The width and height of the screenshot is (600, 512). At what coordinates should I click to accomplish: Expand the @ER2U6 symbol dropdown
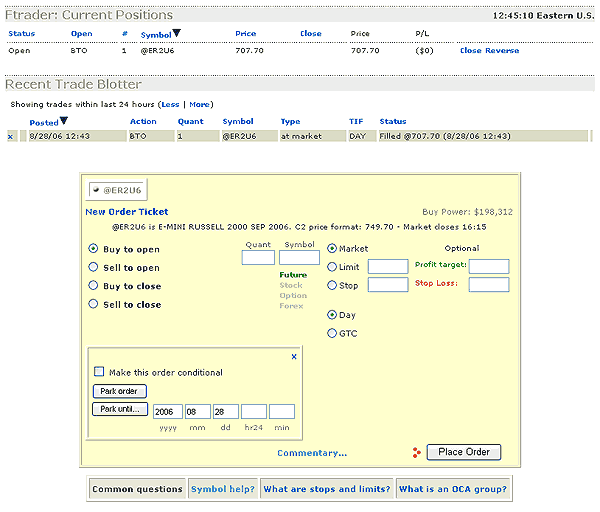97,190
